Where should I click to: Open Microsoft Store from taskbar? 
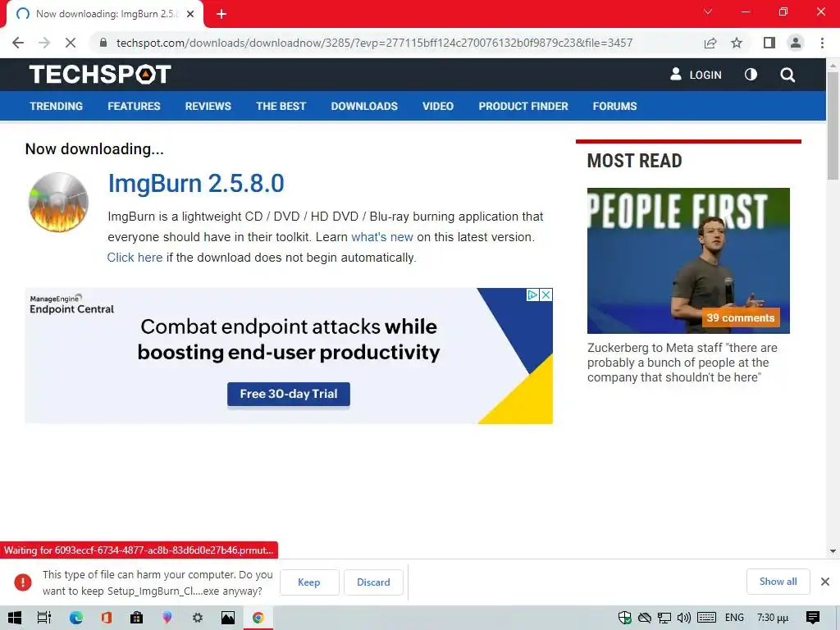click(x=137, y=618)
